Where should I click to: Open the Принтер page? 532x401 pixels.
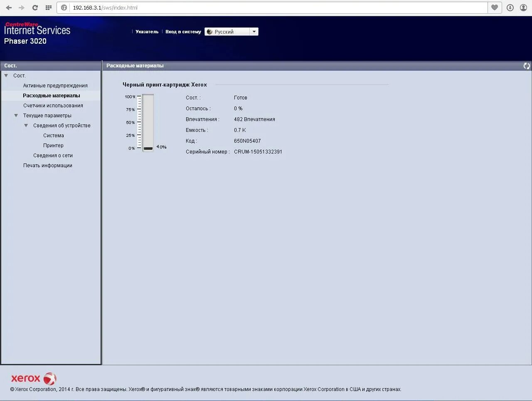pos(53,146)
